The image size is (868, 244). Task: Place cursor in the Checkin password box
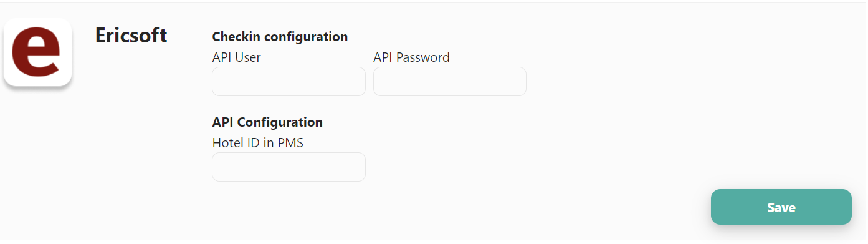(450, 82)
